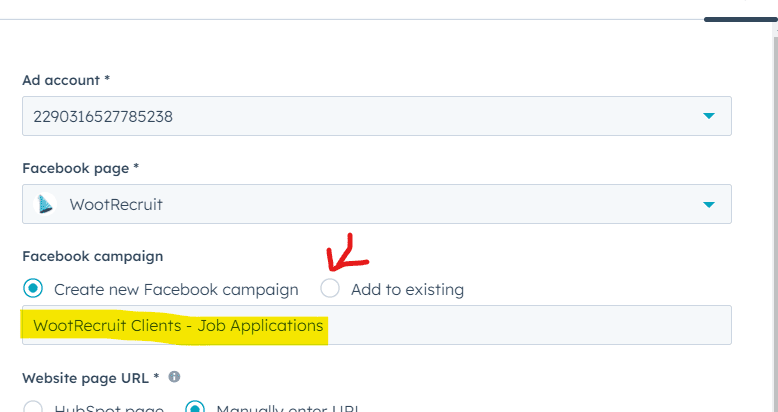
Task: Click the 'Add to existing' label text
Action: [407, 290]
